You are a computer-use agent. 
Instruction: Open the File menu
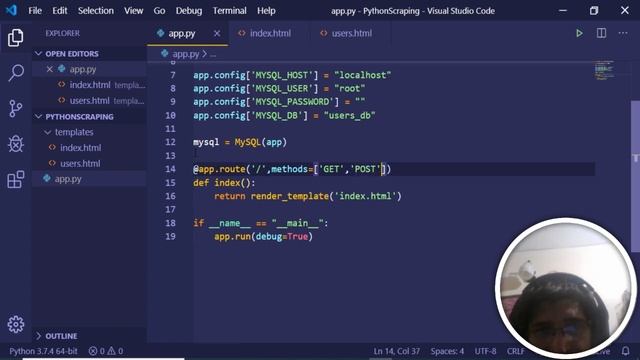pos(35,11)
